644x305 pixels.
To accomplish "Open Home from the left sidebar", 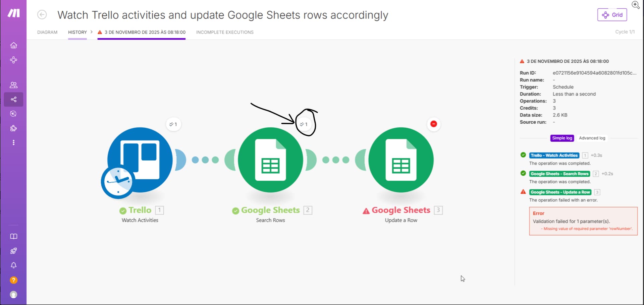I will point(13,45).
